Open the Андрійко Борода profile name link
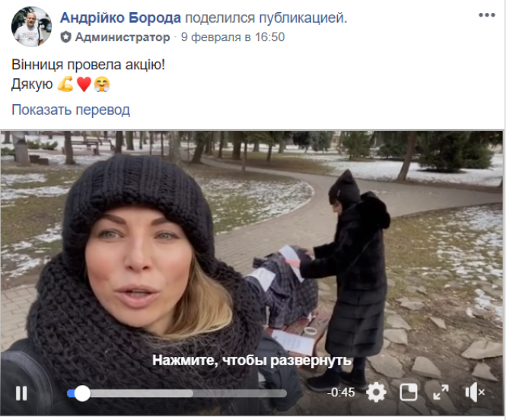Viewport: 506px width, 420px height. [120, 17]
